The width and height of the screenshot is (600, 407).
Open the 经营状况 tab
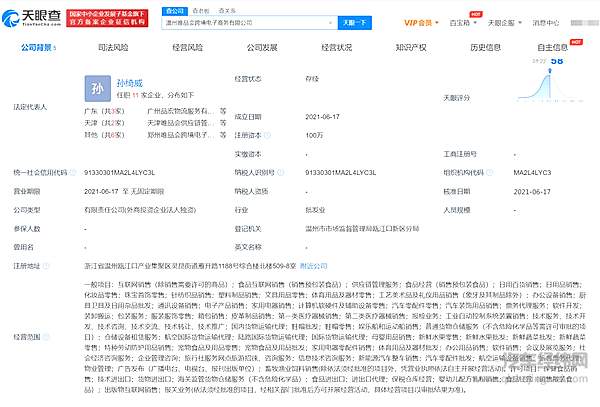pyautogui.click(x=336, y=47)
